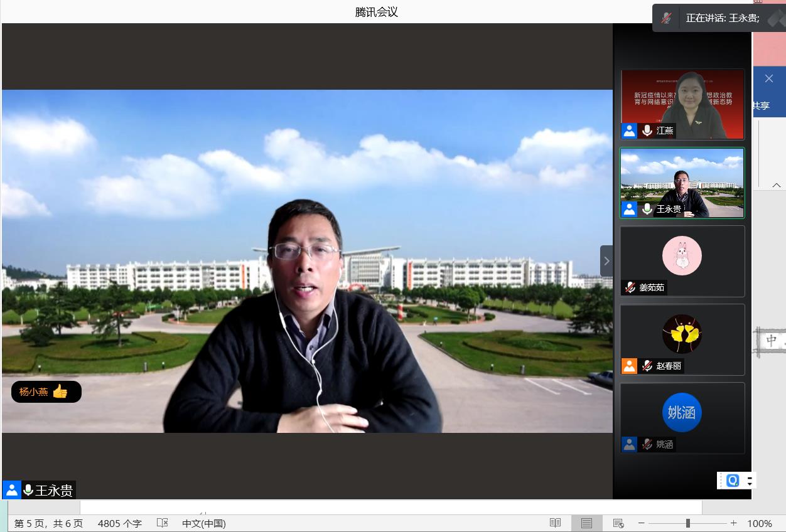
Task: Open the word count 4805 个字
Action: [x=119, y=523]
